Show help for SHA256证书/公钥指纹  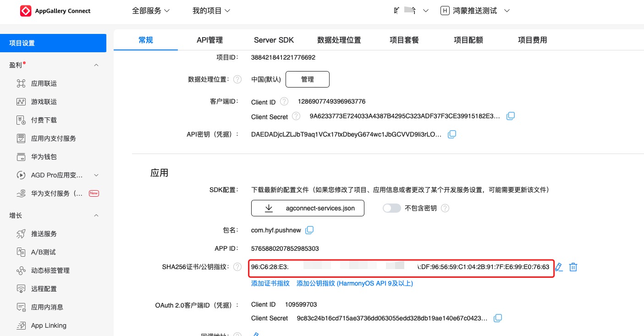[237, 267]
